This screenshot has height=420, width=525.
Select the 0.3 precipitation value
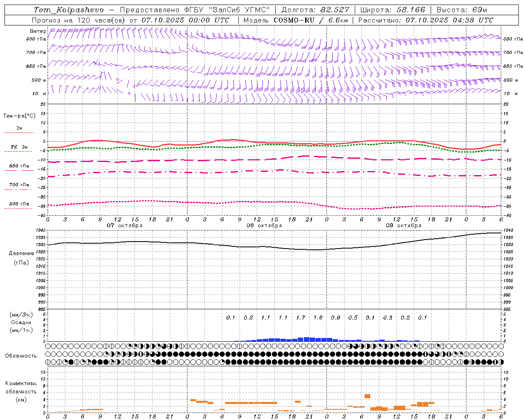coord(388,317)
